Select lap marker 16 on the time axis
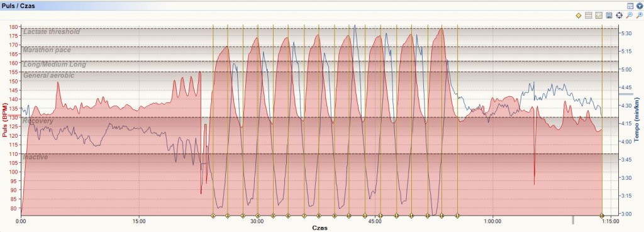The height and width of the screenshot is (232, 644). coord(442,216)
